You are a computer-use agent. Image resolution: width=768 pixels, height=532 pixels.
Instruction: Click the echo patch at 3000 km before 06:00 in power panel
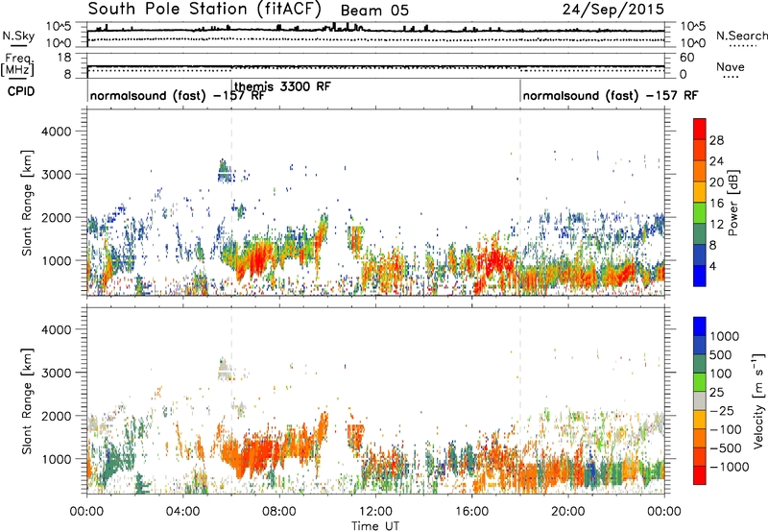[224, 170]
